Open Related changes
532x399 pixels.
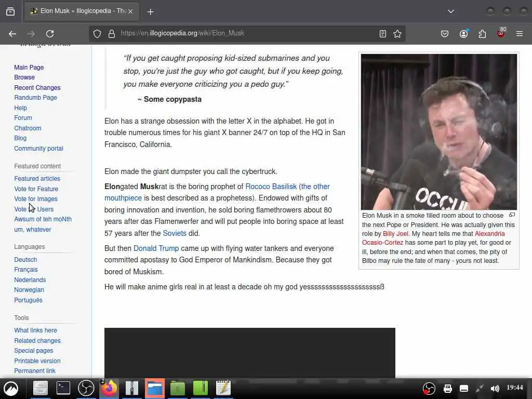37,340
